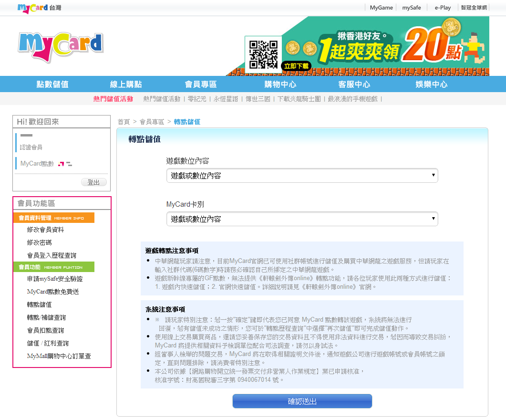Click the 會員功能區 panel title
This screenshot has height=420, width=506.
pos(36,203)
